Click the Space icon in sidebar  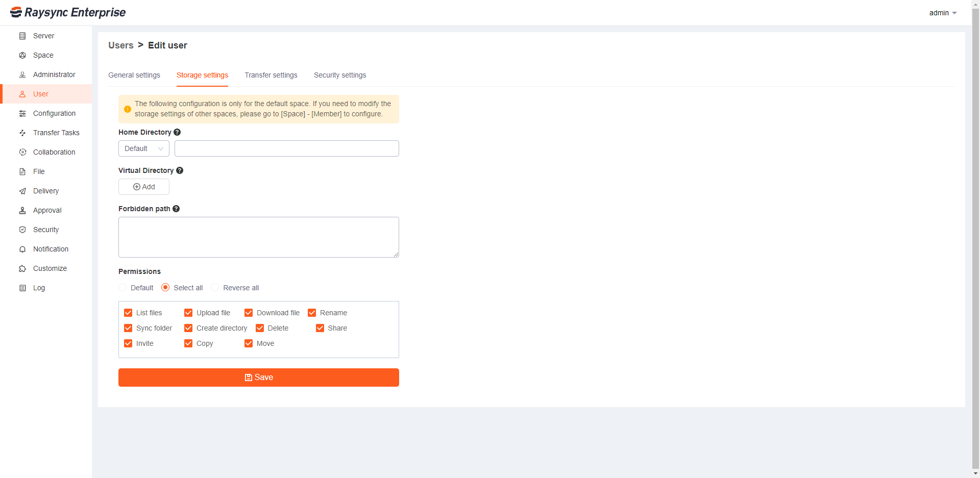pos(22,55)
